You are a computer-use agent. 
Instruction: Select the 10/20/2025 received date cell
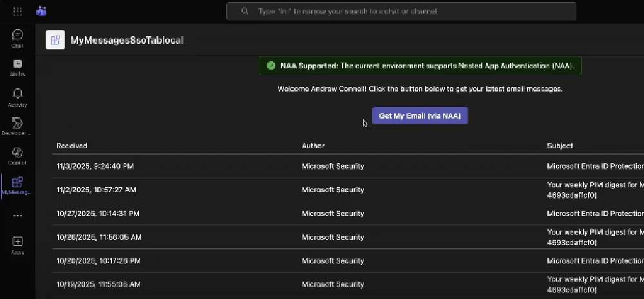coord(99,261)
